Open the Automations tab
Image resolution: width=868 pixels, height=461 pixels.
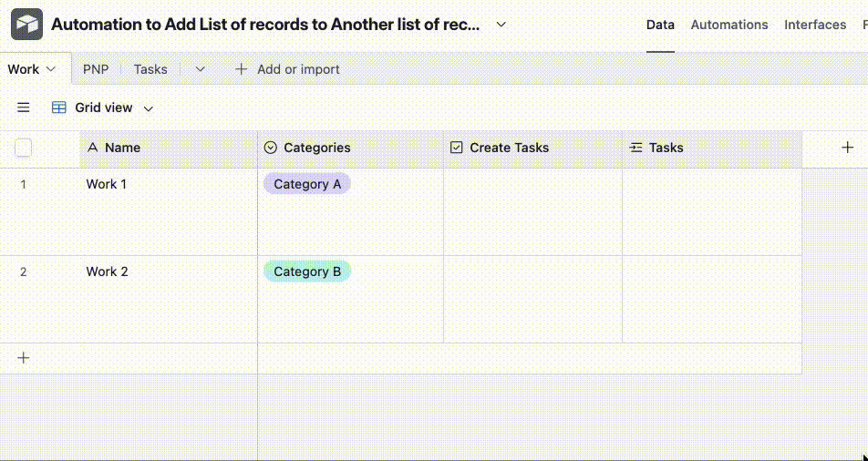729,25
